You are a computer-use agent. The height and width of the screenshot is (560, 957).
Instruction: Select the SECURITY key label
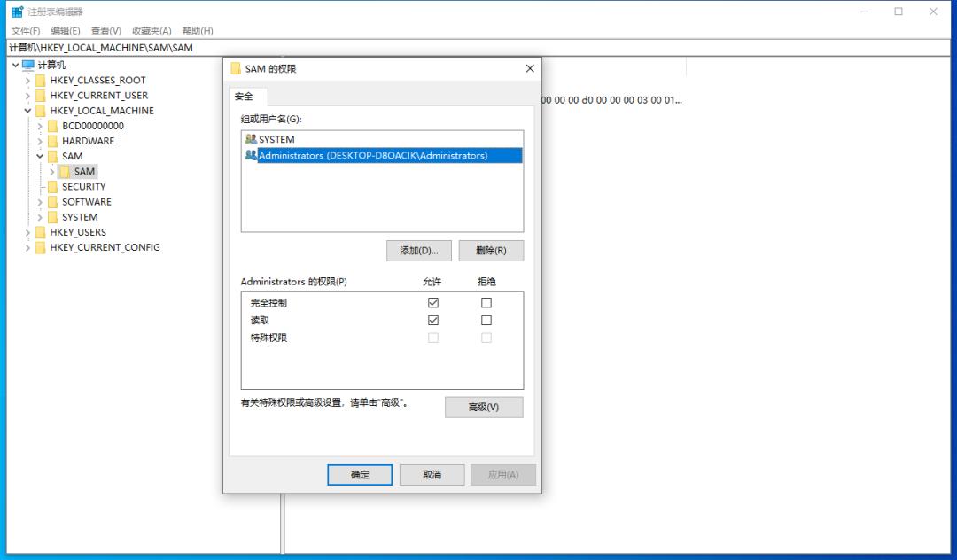[83, 187]
